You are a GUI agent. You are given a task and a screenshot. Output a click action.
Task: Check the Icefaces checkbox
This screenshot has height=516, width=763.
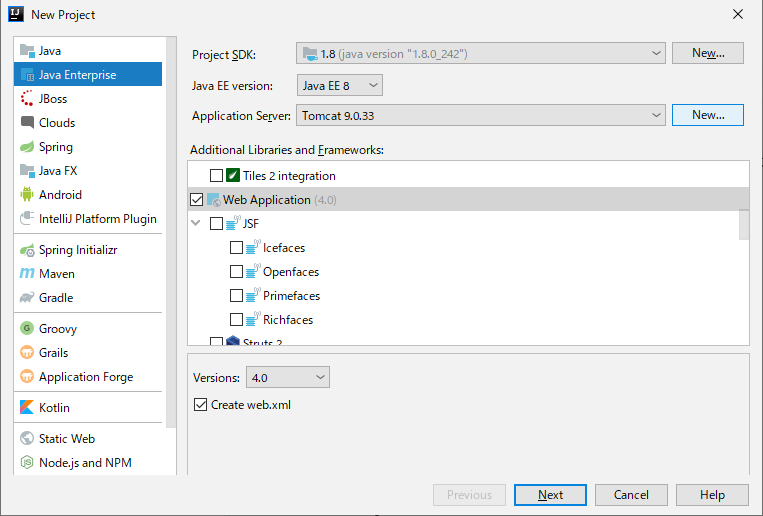point(236,247)
